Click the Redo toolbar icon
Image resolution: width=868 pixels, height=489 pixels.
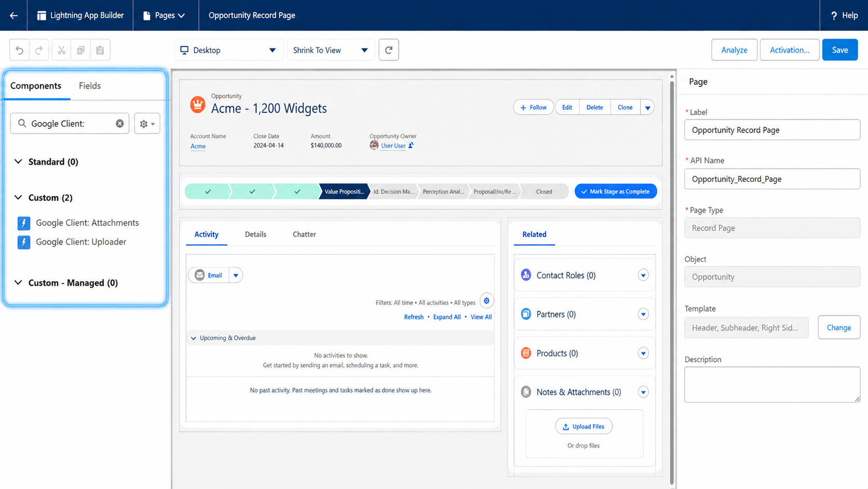[x=39, y=50]
